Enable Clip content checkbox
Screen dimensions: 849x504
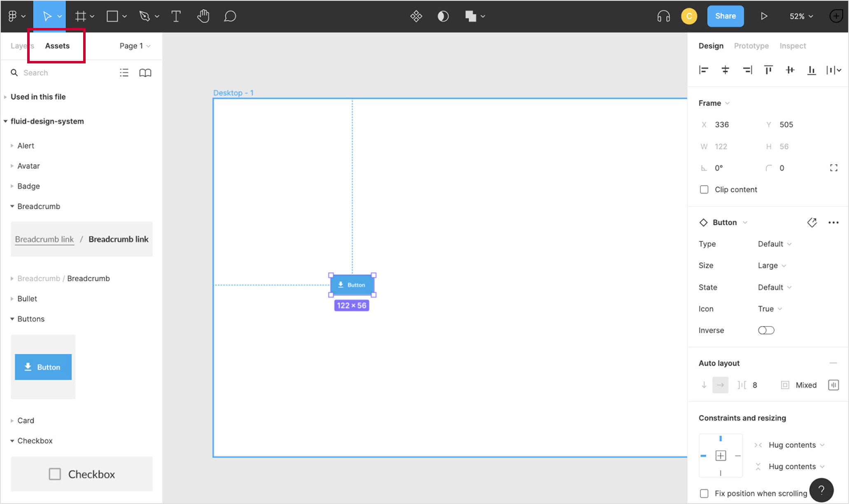click(704, 189)
